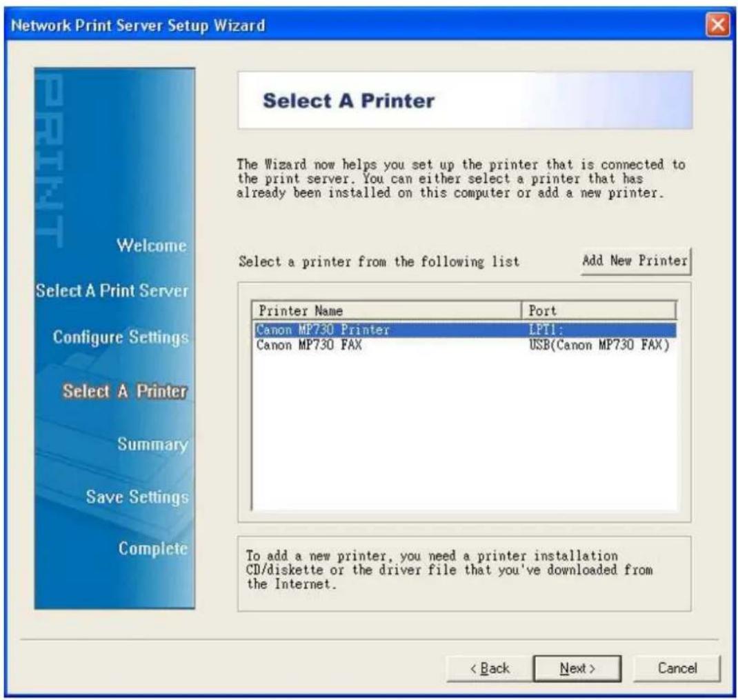
Task: Click the Port column header
Action: click(x=599, y=311)
